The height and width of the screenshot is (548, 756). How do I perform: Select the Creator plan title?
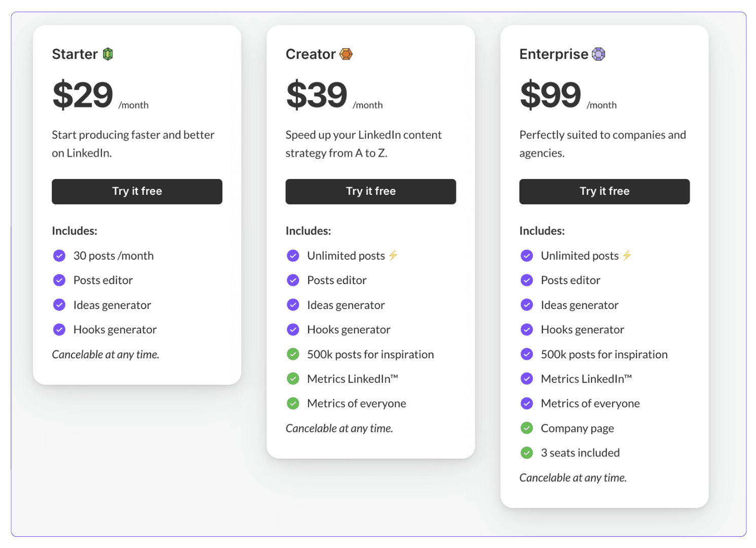(311, 54)
